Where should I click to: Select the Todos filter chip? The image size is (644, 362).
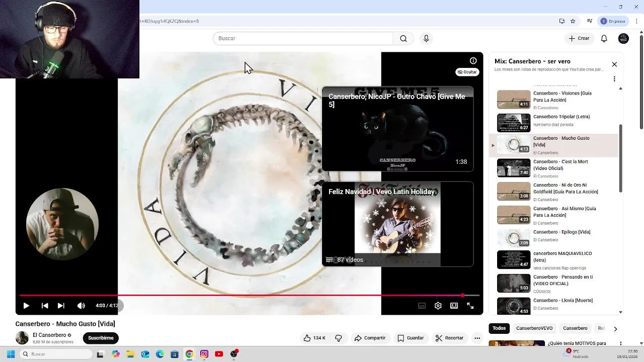(x=499, y=328)
